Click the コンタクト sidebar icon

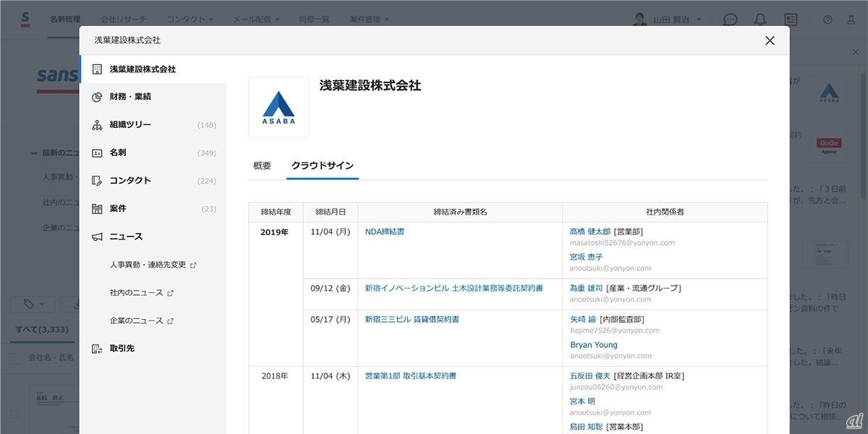(97, 181)
